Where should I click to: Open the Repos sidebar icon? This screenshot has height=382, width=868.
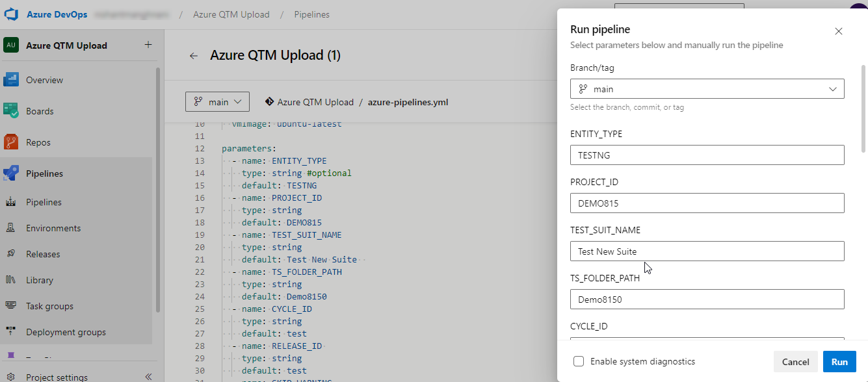point(11,142)
